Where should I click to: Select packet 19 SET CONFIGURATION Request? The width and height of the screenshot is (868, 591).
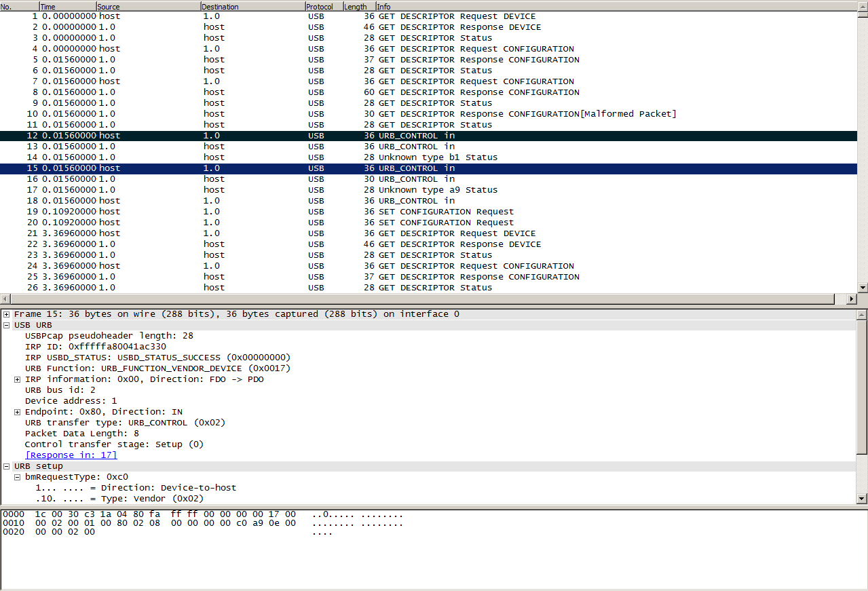click(x=407, y=212)
